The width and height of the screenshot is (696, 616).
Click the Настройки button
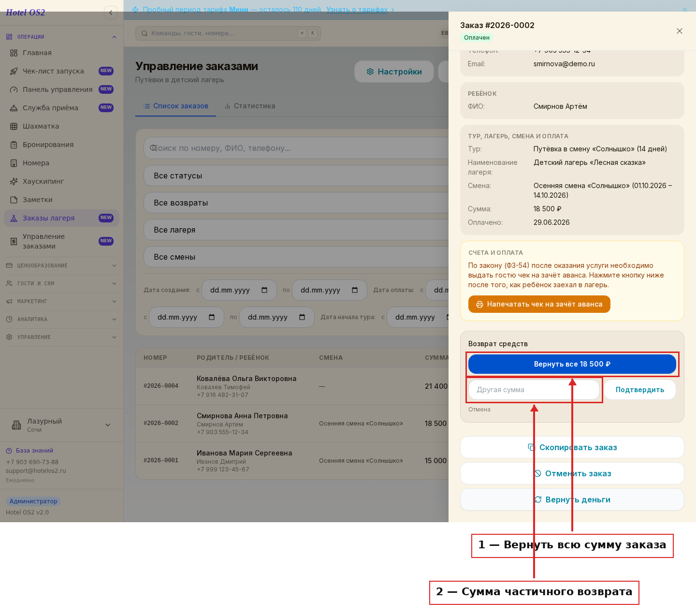(x=394, y=72)
